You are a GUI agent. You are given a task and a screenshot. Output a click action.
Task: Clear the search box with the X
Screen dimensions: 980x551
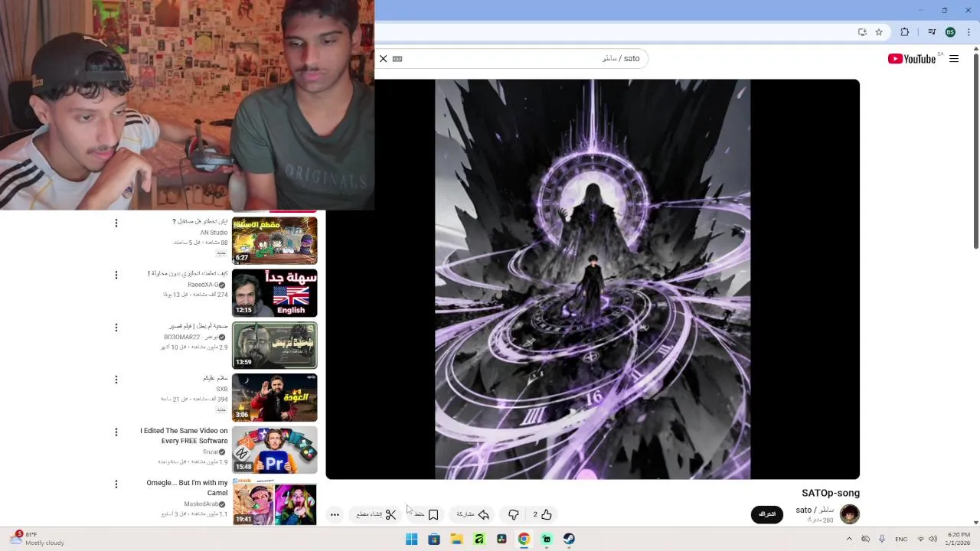(384, 59)
